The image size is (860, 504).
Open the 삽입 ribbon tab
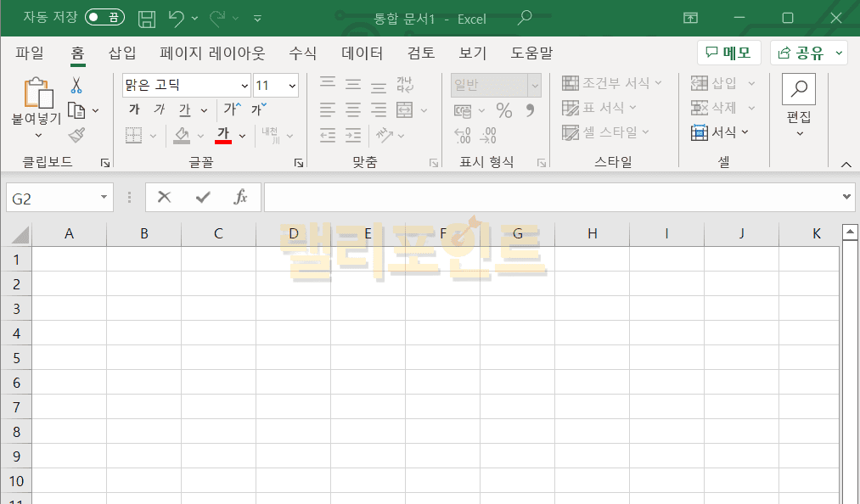point(122,53)
